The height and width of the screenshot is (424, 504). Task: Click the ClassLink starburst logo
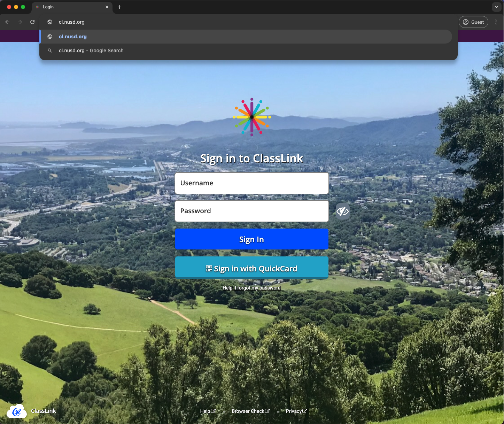(251, 117)
